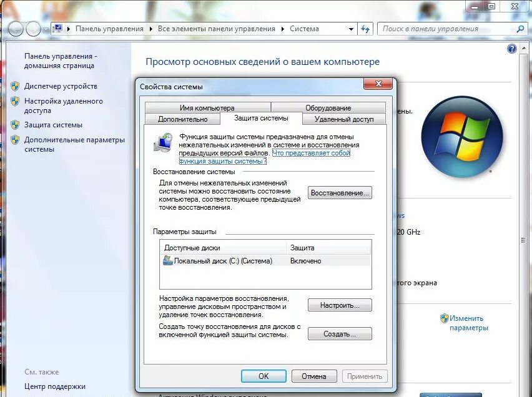Open the address bar history dropdown arrow
Viewport: 532px width, 397px height.
click(x=351, y=29)
